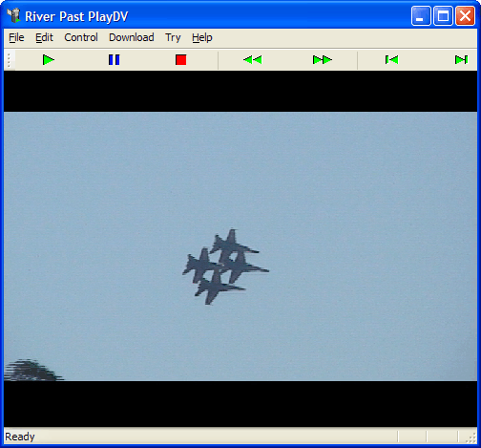Image resolution: width=481 pixels, height=448 pixels.
Task: Click the jets in the video frame
Action: (225, 267)
